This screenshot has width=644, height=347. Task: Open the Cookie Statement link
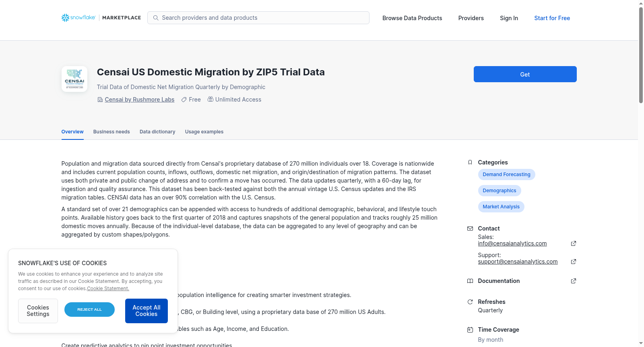(108, 289)
